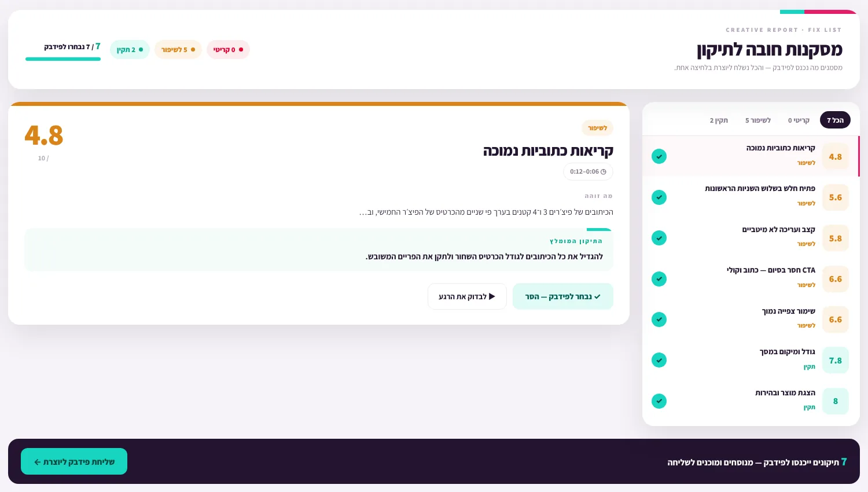Switch to the לשיפור 5 tab
Image resolution: width=868 pixels, height=492 pixels.
click(758, 120)
